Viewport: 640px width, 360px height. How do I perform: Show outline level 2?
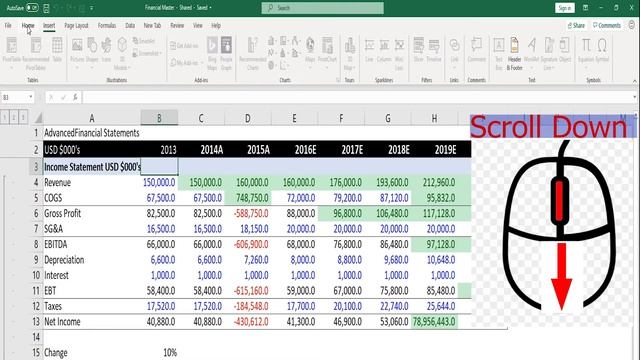pyautogui.click(x=14, y=118)
